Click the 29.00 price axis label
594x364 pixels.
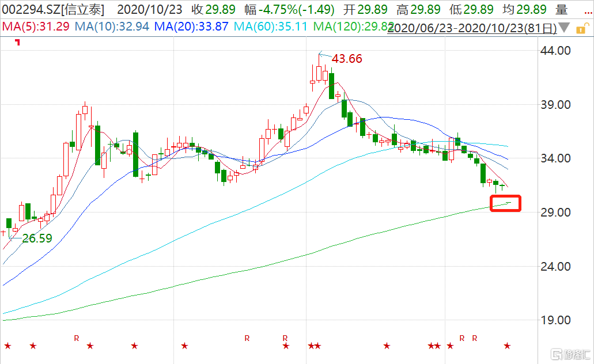[x=555, y=213]
